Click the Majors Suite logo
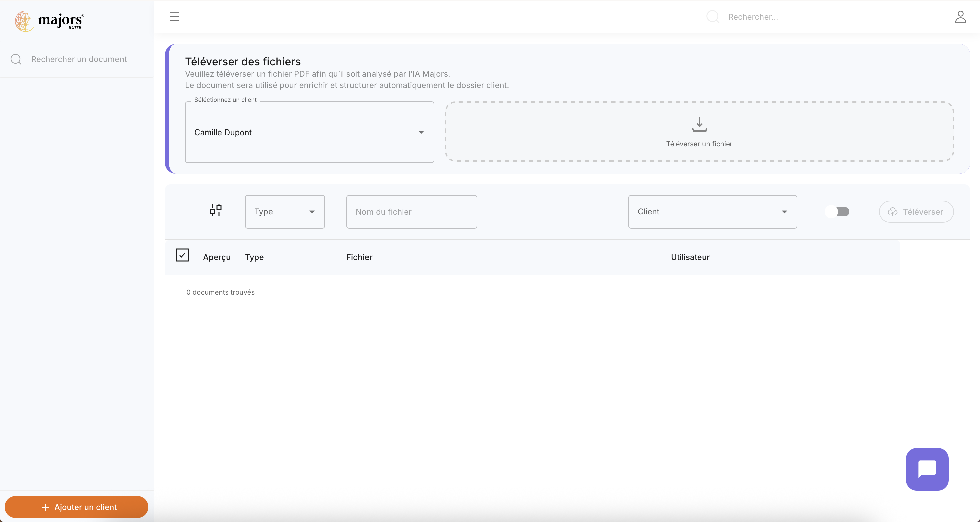Screen dimensions: 980x522 [x=49, y=21]
